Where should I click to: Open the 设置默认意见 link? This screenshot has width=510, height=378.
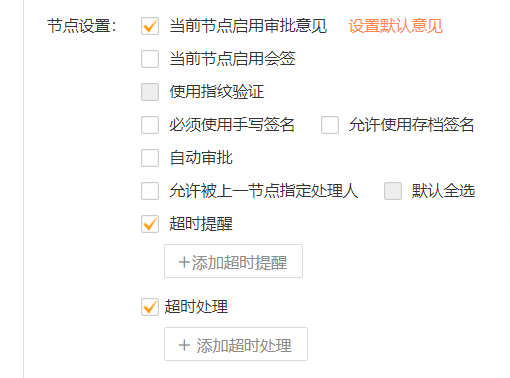pyautogui.click(x=395, y=26)
